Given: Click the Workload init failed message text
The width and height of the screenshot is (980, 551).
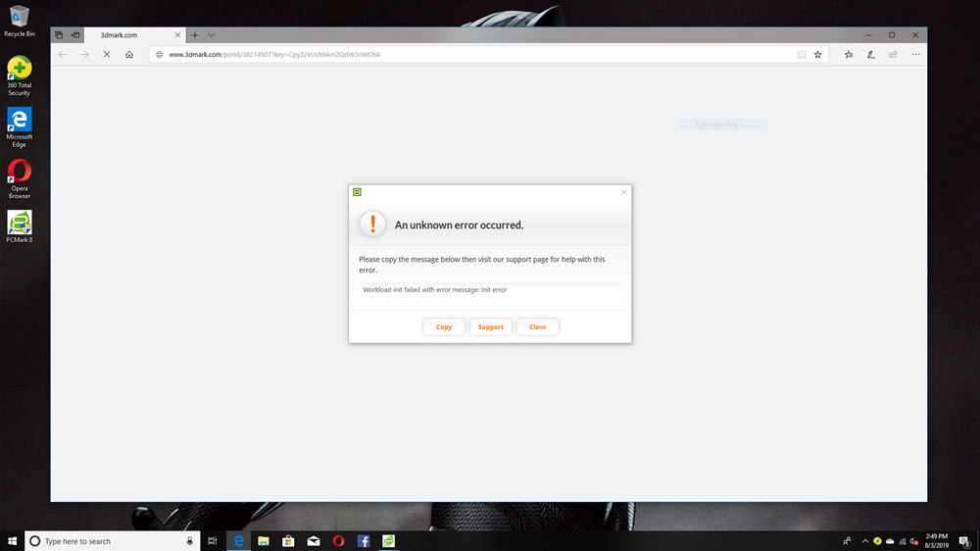Looking at the screenshot, I should coord(435,289).
